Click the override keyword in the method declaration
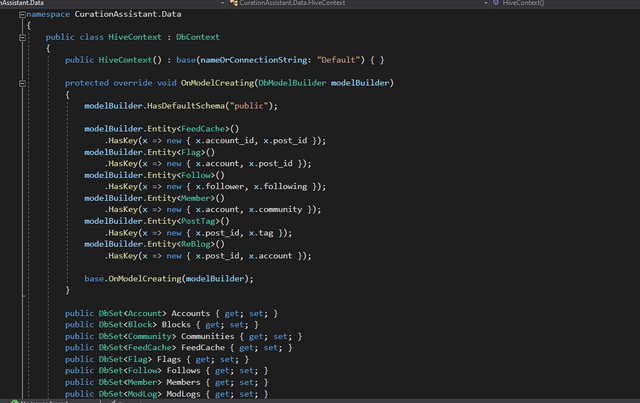Screen dimensions: 640x403 click(133, 83)
